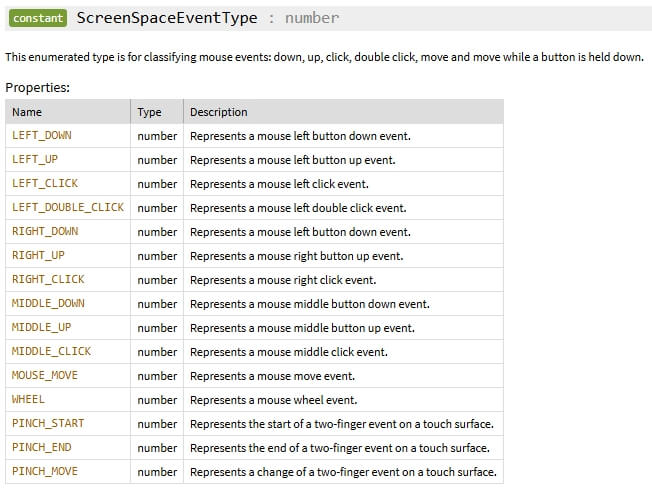Click the 'number' type in LEFT_DOWN row
Screen dimensions: 652x492
pos(157,136)
